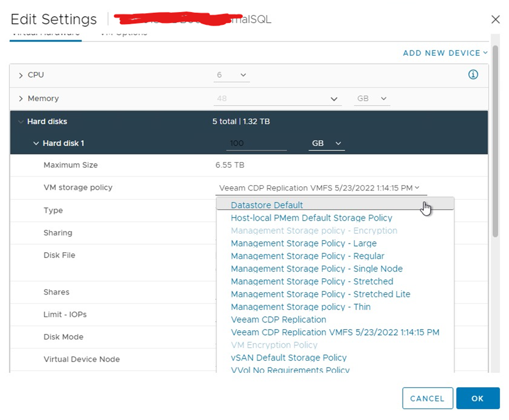Choose vSAN Default Storage Policy
Screen dimensions: 509x420
[x=289, y=357]
